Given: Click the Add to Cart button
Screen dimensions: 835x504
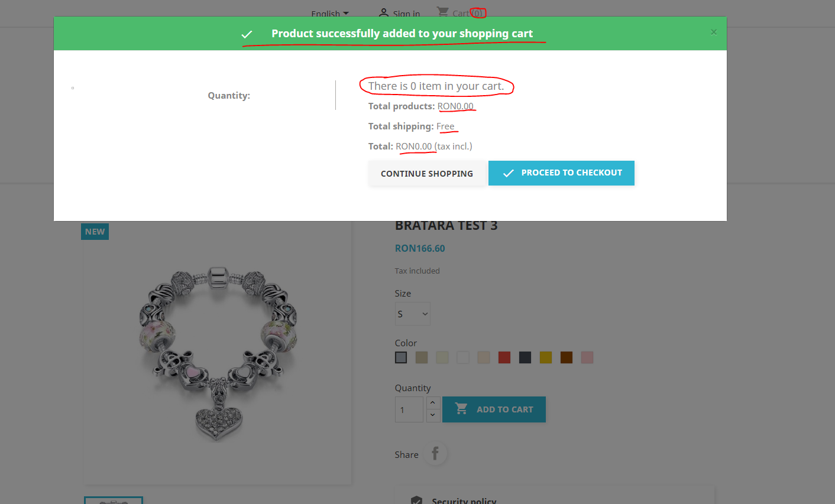Looking at the screenshot, I should click(x=494, y=409).
